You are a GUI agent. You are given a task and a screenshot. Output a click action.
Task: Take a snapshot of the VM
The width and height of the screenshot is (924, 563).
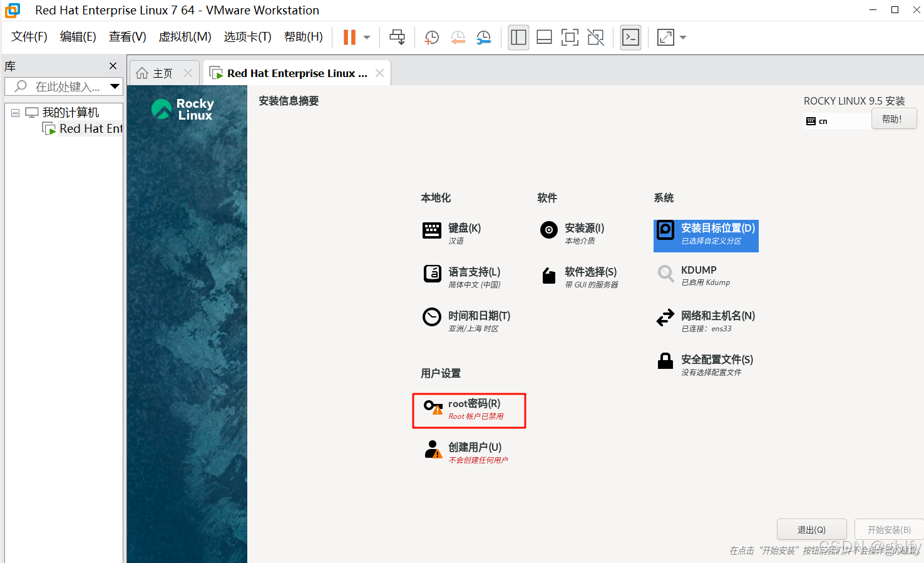pos(431,38)
